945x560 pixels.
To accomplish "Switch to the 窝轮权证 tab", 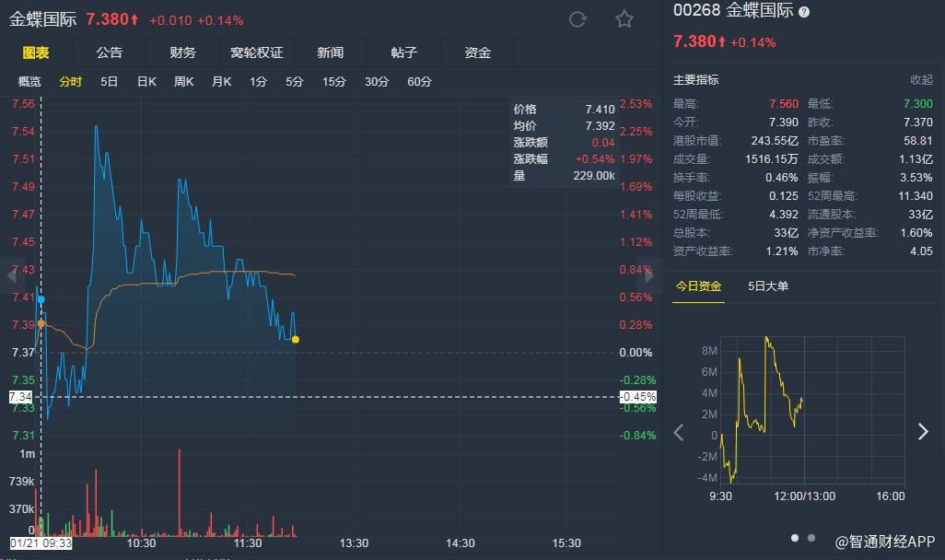I will coord(256,52).
